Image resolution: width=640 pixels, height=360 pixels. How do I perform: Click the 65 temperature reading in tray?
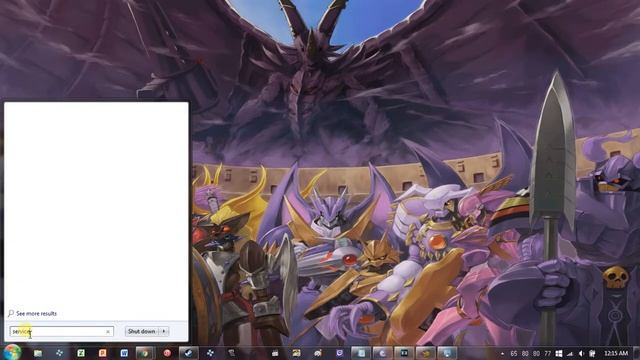click(x=513, y=353)
